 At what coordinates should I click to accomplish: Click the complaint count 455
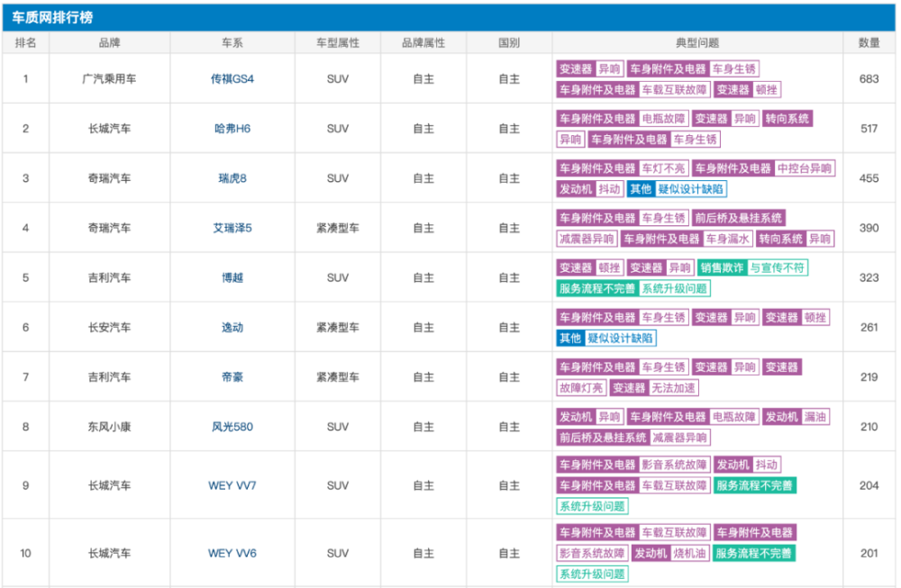[x=869, y=178]
